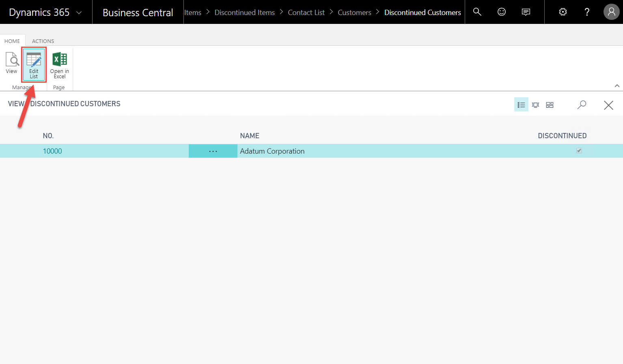Click the smiley feedback icon

point(502,12)
